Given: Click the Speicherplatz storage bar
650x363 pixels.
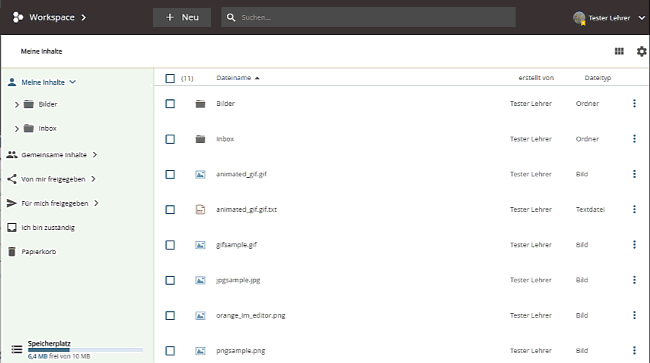Looking at the screenshot, I should pyautogui.click(x=85, y=350).
